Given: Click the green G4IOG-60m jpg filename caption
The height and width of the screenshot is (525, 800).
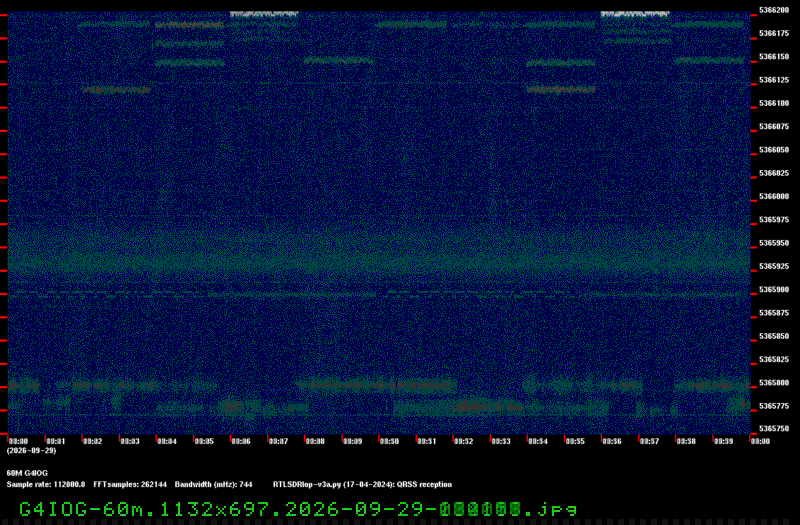Looking at the screenshot, I should pyautogui.click(x=298, y=509).
